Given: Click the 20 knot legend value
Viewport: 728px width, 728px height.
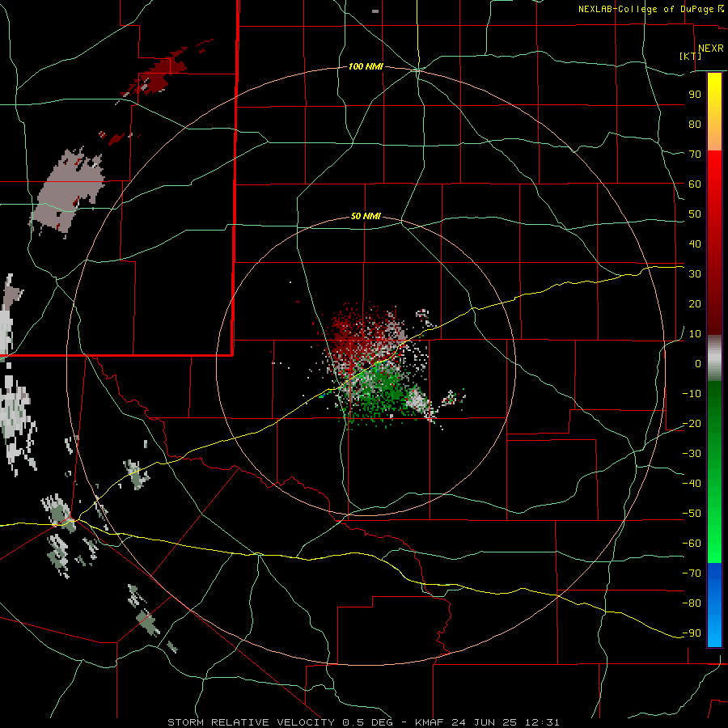Looking at the screenshot, I should tap(695, 304).
